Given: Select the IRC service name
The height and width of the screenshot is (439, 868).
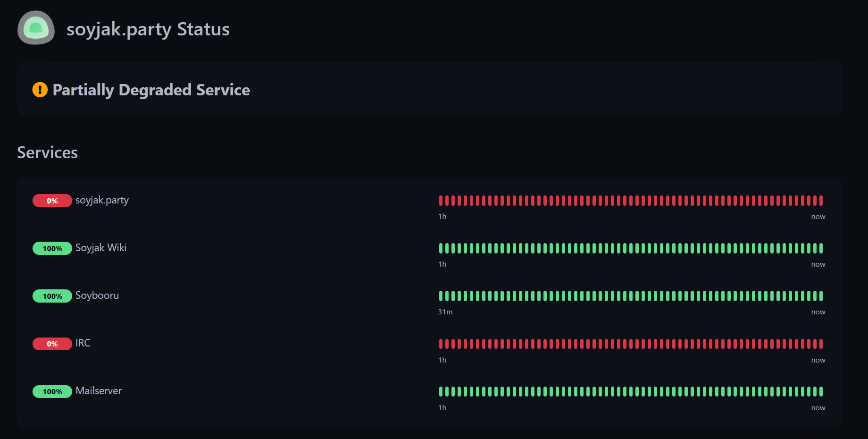Looking at the screenshot, I should pyautogui.click(x=83, y=343).
